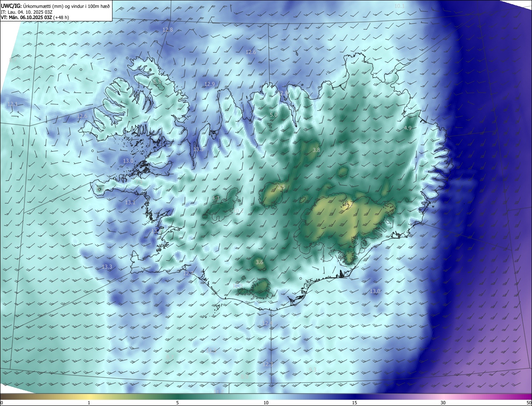Click the 12.8 value label on the map
The width and height of the screenshot is (532, 406).
pyautogui.click(x=167, y=29)
